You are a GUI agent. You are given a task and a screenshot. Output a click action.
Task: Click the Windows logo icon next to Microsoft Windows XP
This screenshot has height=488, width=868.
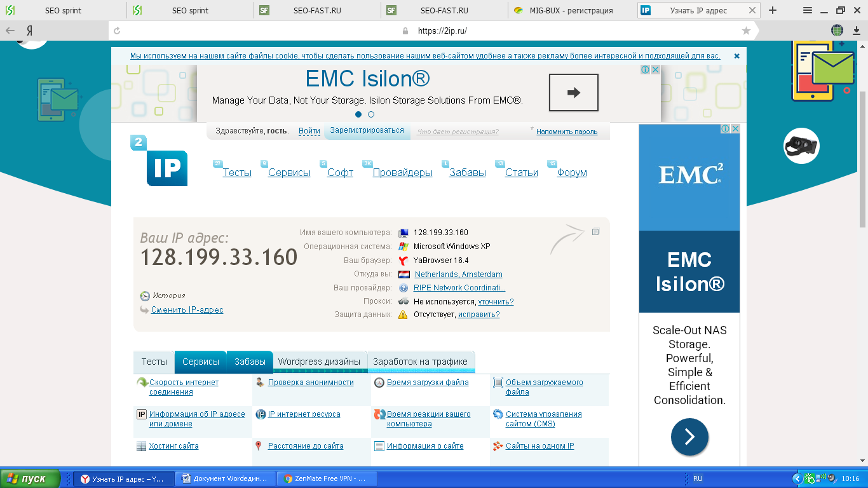403,247
